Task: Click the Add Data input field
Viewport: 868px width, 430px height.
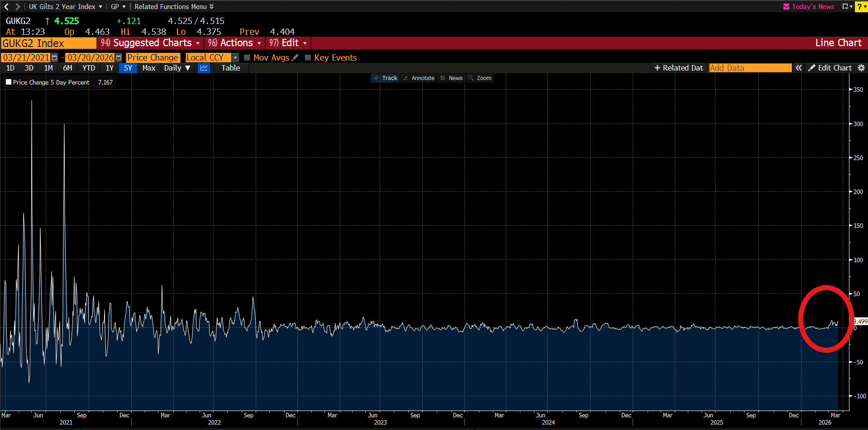Action: tap(750, 68)
